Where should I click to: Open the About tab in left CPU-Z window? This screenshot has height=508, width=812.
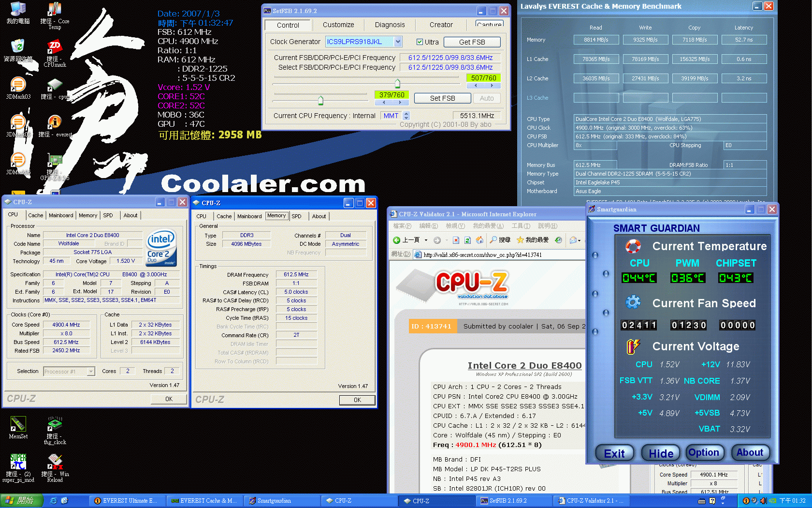[130, 215]
